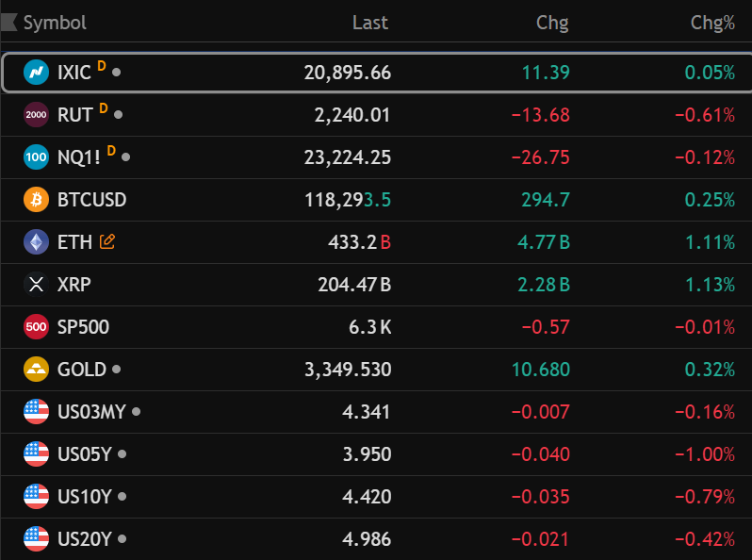Click the Ethereum logo icon
The height and width of the screenshot is (560, 752).
click(36, 242)
